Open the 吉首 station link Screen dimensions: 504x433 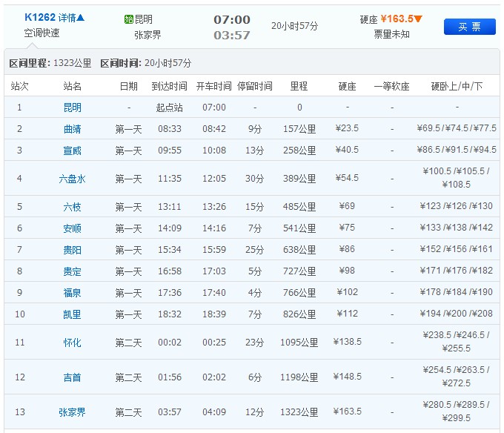pyautogui.click(x=73, y=377)
